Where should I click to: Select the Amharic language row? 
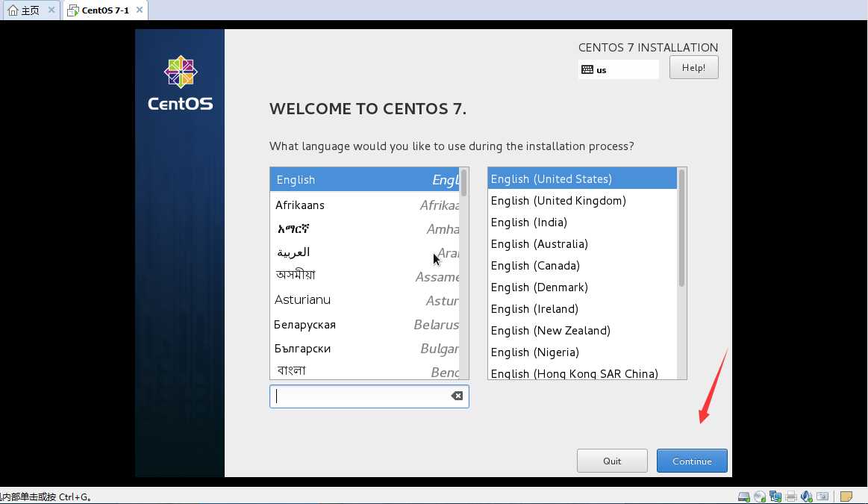tap(365, 228)
